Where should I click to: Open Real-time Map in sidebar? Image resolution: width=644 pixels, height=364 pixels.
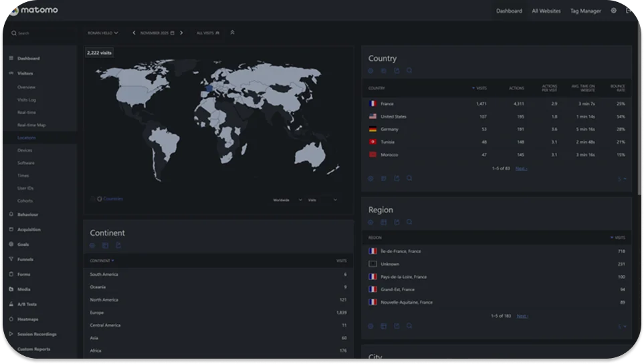31,125
